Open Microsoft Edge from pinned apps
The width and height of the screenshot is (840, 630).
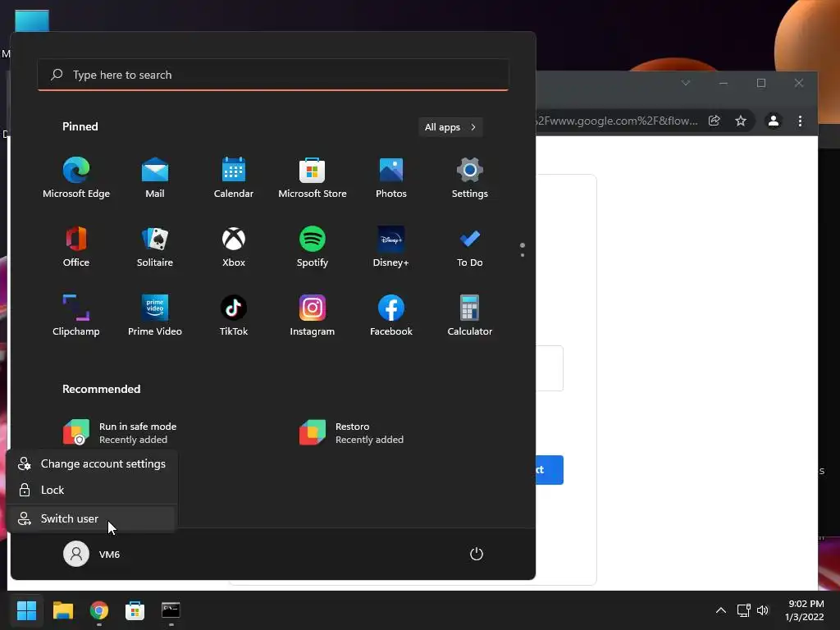(76, 178)
